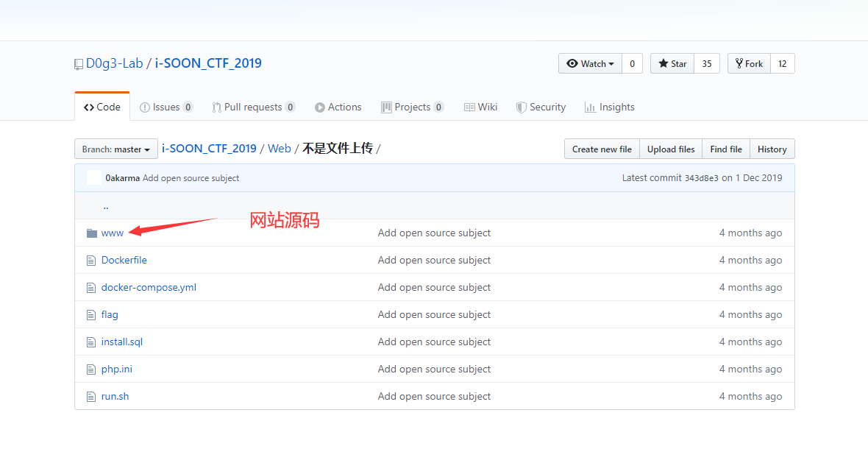Open the D0g3-Lab organization link

point(115,63)
